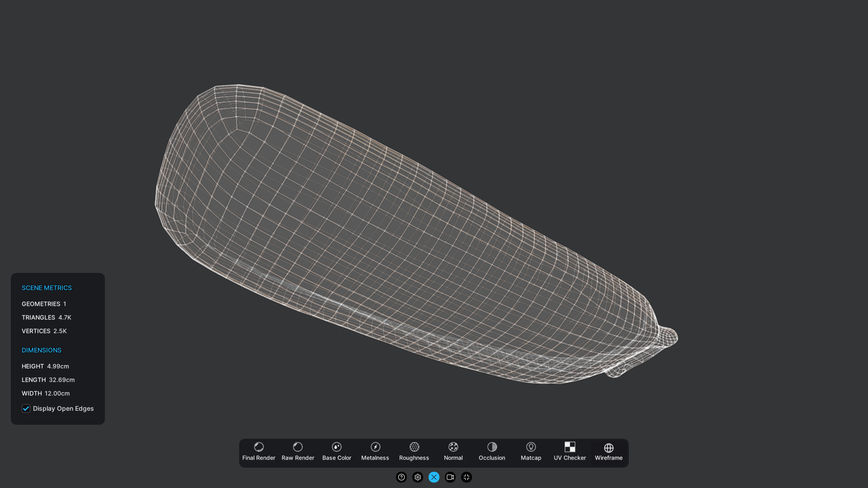This screenshot has width=868, height=488.
Task: Click the Display Open Edges label
Action: coord(63,408)
